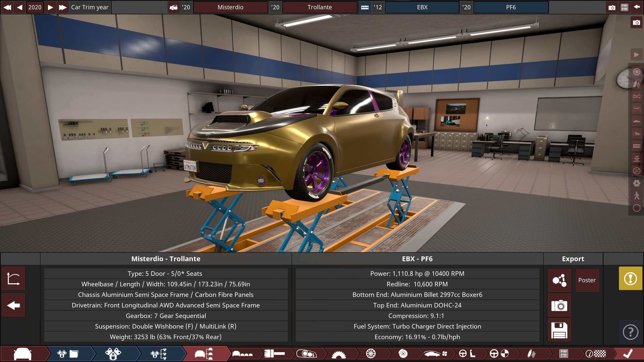Open help with the question mark button
The height and width of the screenshot is (362, 644).
point(630,332)
